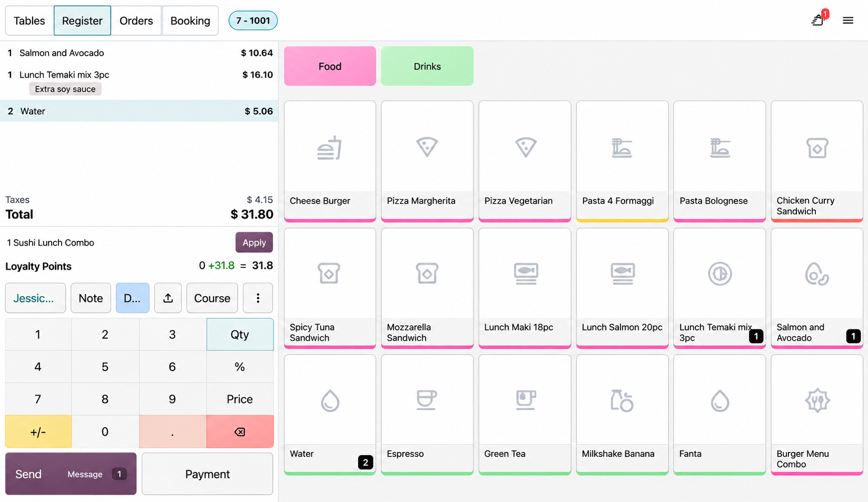The height and width of the screenshot is (502, 868).
Task: Add Pizza Margherita product
Action: click(x=427, y=161)
